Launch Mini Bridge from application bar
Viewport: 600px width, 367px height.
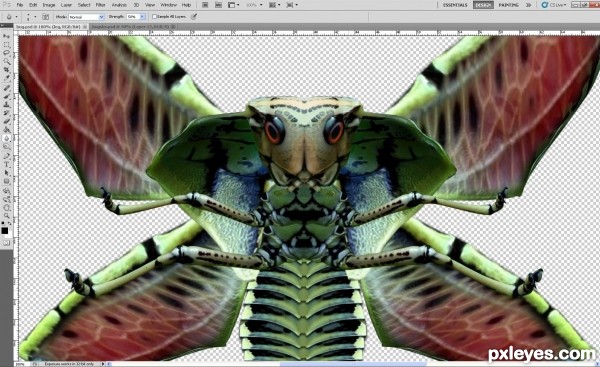click(x=218, y=5)
